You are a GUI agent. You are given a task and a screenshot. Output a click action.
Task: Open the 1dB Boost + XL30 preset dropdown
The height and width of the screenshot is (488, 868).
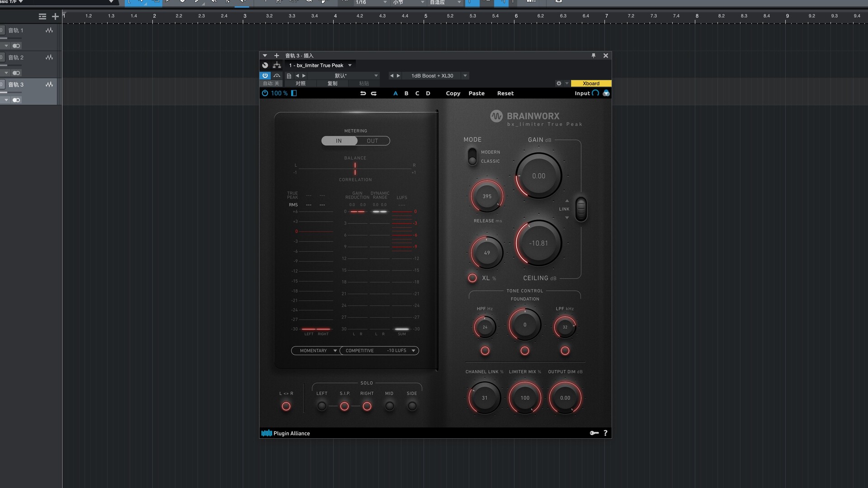point(465,76)
